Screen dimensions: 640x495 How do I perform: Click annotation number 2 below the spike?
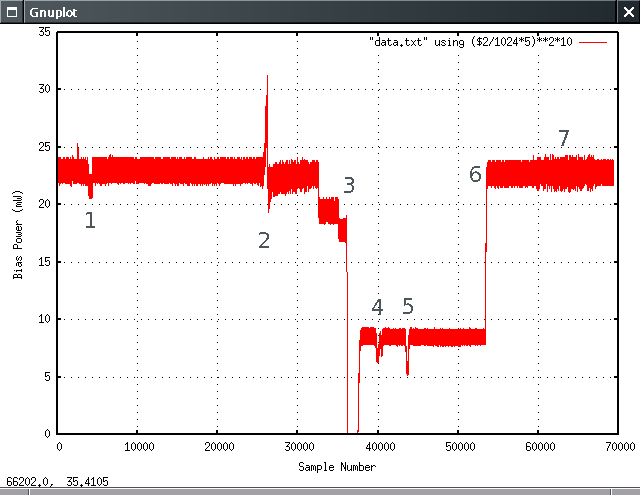point(264,240)
